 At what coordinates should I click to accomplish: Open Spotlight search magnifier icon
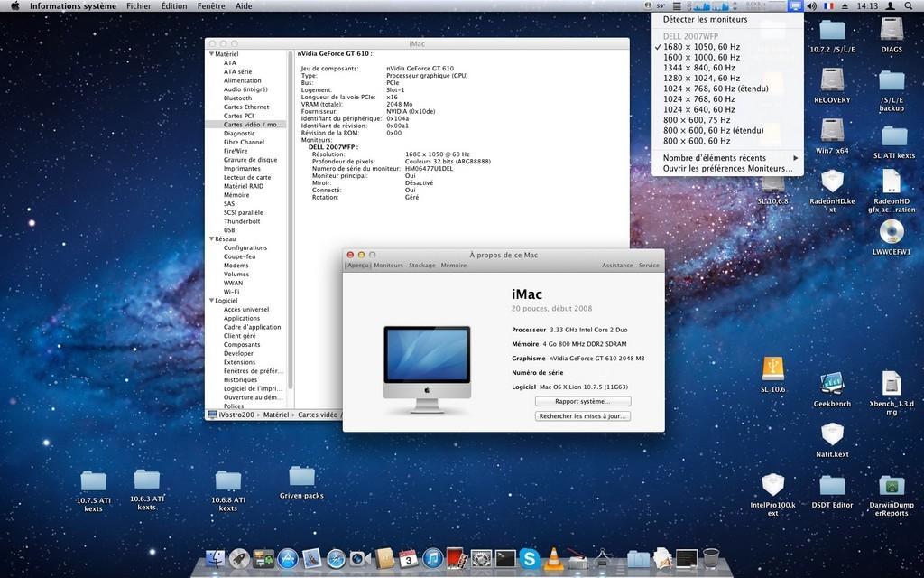[910, 6]
